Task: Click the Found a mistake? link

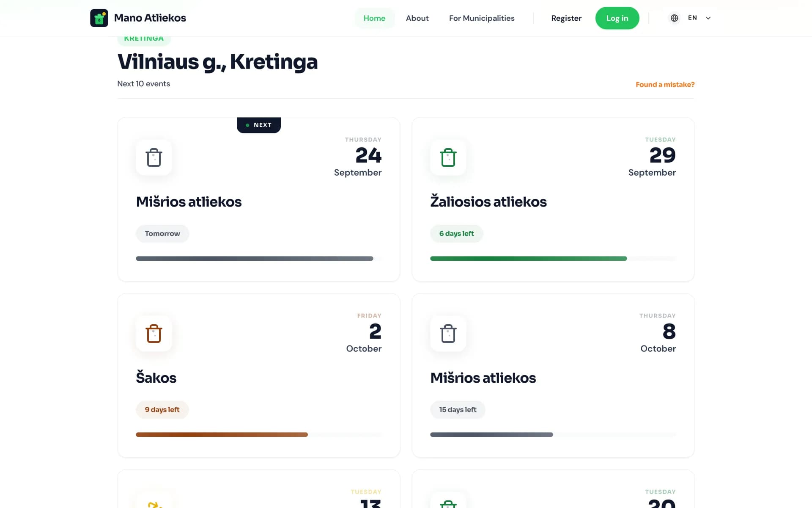Action: click(665, 85)
